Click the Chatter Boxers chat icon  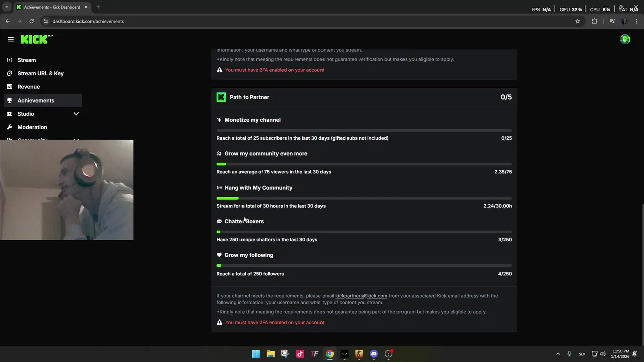(x=219, y=221)
